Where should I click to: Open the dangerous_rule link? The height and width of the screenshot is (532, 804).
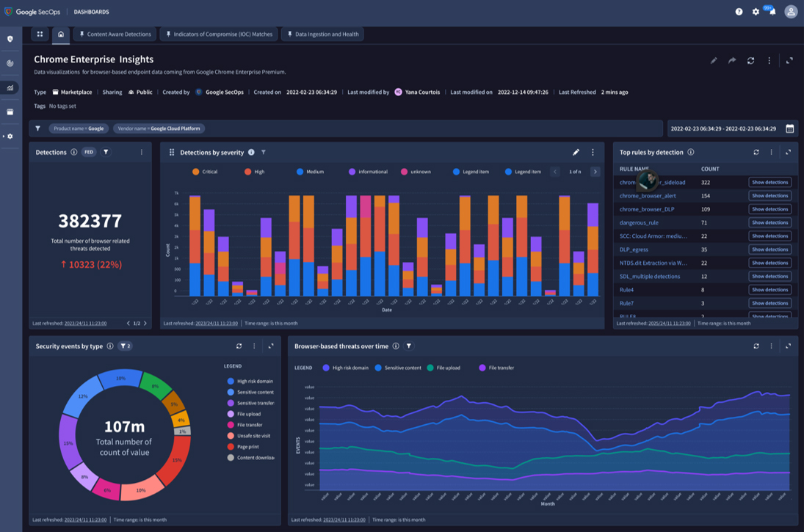[638, 222]
